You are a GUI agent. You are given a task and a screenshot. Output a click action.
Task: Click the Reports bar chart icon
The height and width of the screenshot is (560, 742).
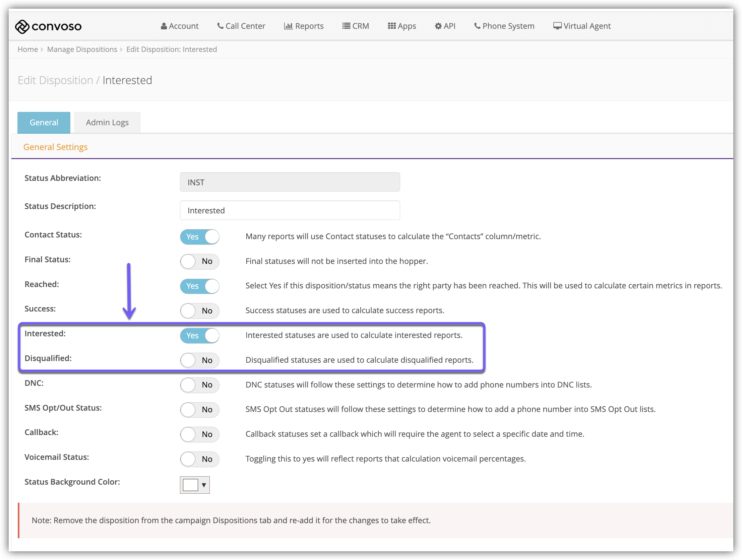point(288,26)
